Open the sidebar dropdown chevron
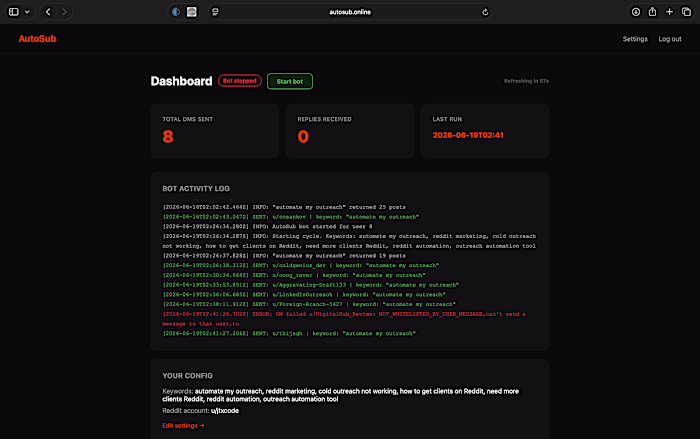The height and width of the screenshot is (439, 700). coord(27,12)
